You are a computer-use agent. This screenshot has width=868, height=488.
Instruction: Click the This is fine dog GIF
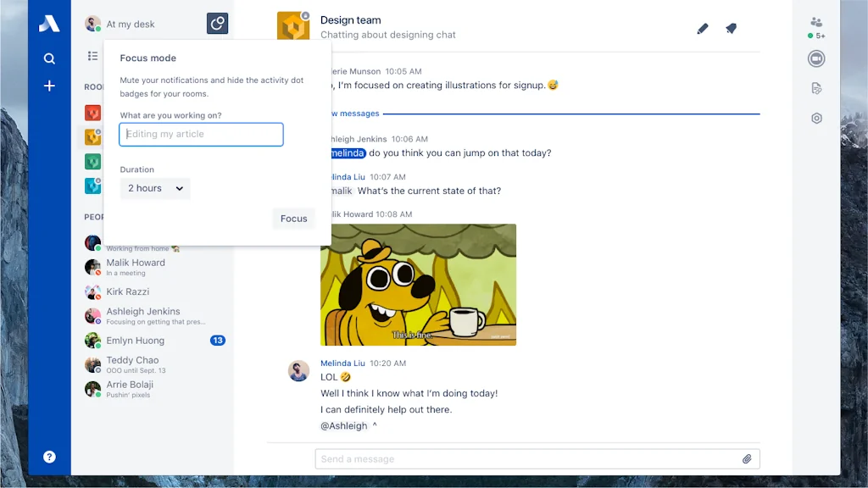click(x=417, y=285)
